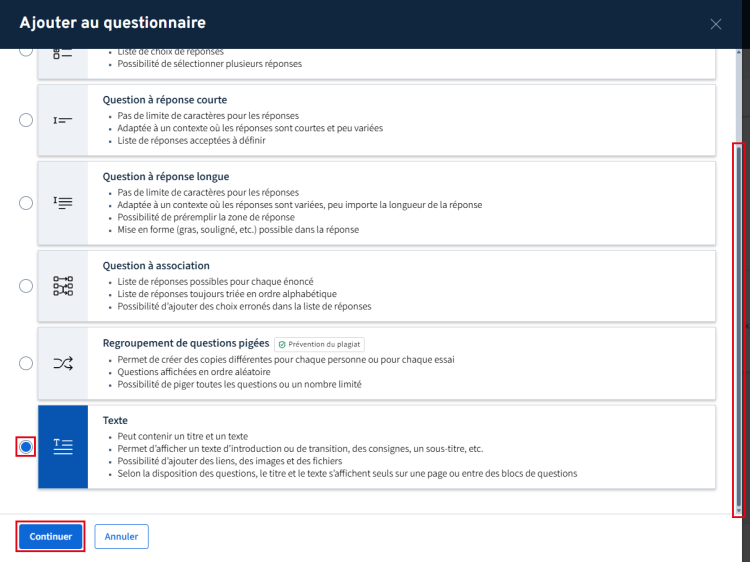Click the Question à association title
This screenshot has width=750, height=562.
(x=156, y=266)
